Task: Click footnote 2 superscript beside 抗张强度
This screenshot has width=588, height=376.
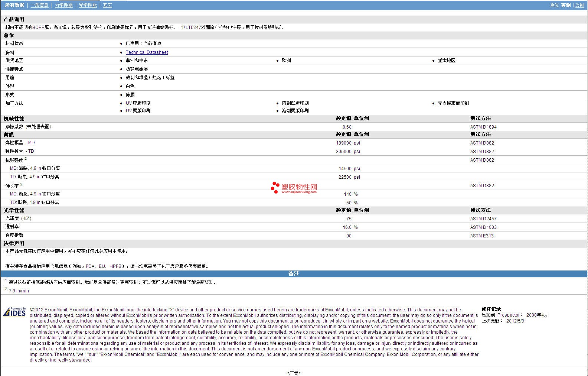Action: tap(26, 159)
